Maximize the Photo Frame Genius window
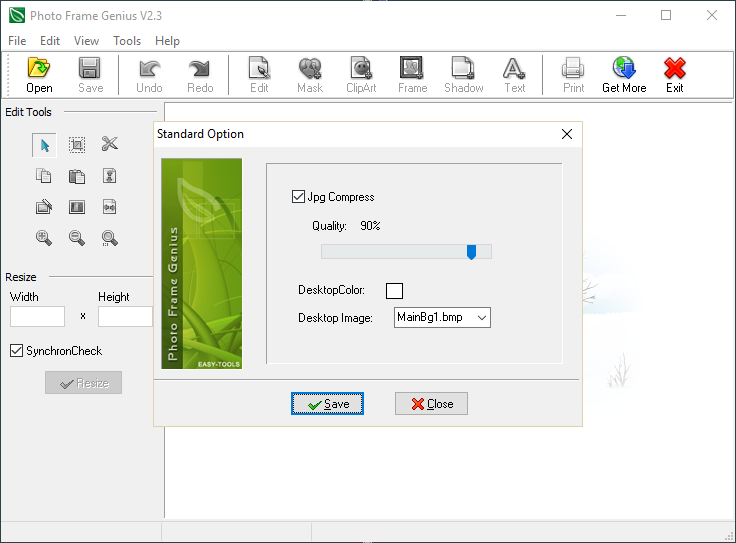Image resolution: width=736 pixels, height=543 pixels. (x=666, y=15)
